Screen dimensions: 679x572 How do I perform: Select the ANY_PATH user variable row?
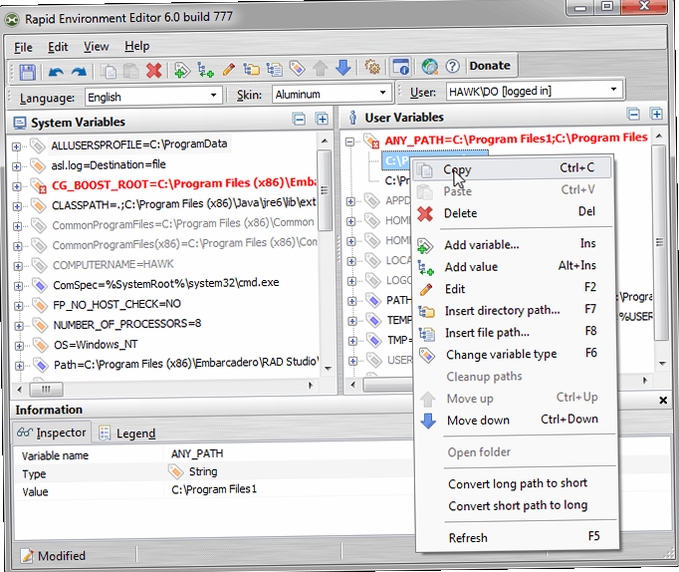coord(515,139)
